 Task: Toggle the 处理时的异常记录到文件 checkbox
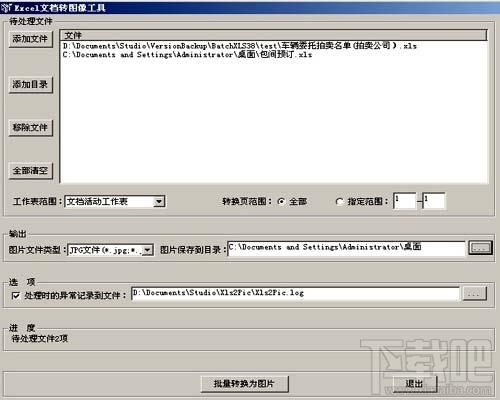click(16, 295)
